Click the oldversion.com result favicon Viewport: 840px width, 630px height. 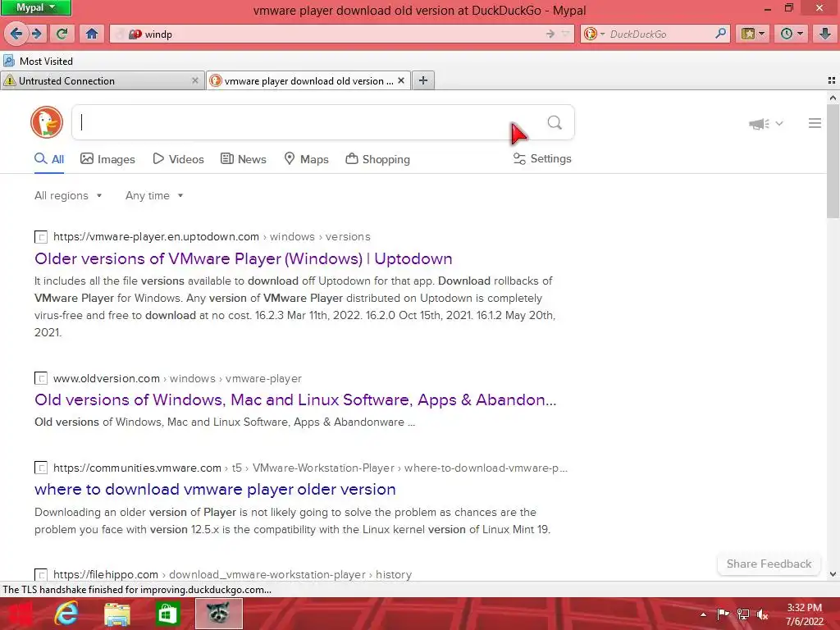41,378
